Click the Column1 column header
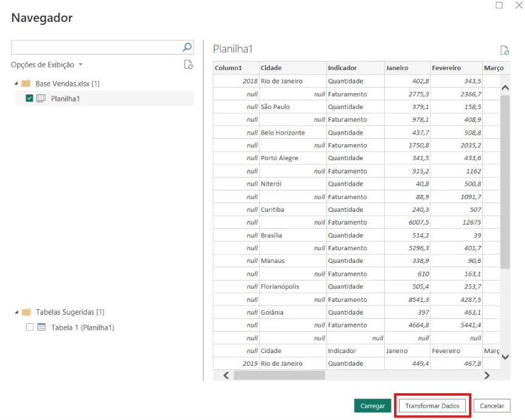Screen dimensions: 525x420 click(x=236, y=68)
